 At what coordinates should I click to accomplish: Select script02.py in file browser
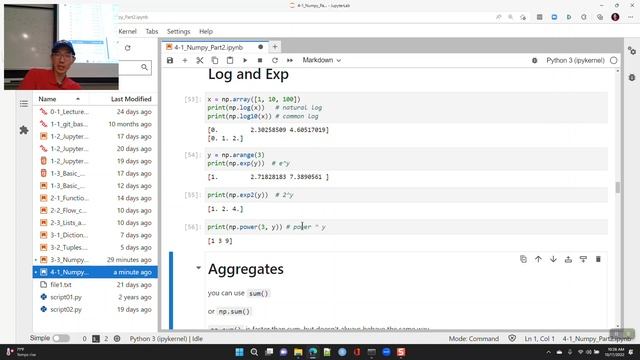95,309
